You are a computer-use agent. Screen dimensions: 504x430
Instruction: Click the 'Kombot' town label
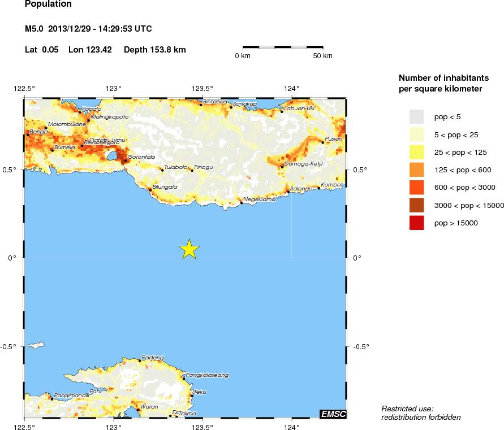[331, 185]
